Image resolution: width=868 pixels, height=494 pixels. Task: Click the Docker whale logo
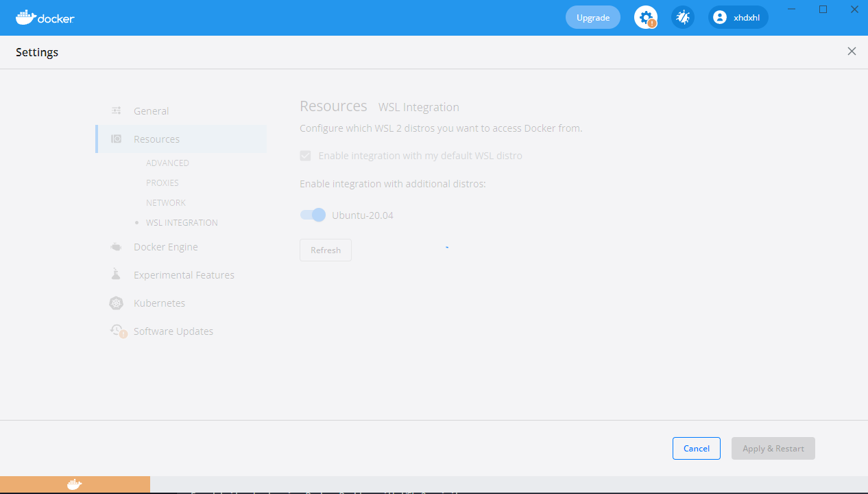[45, 17]
